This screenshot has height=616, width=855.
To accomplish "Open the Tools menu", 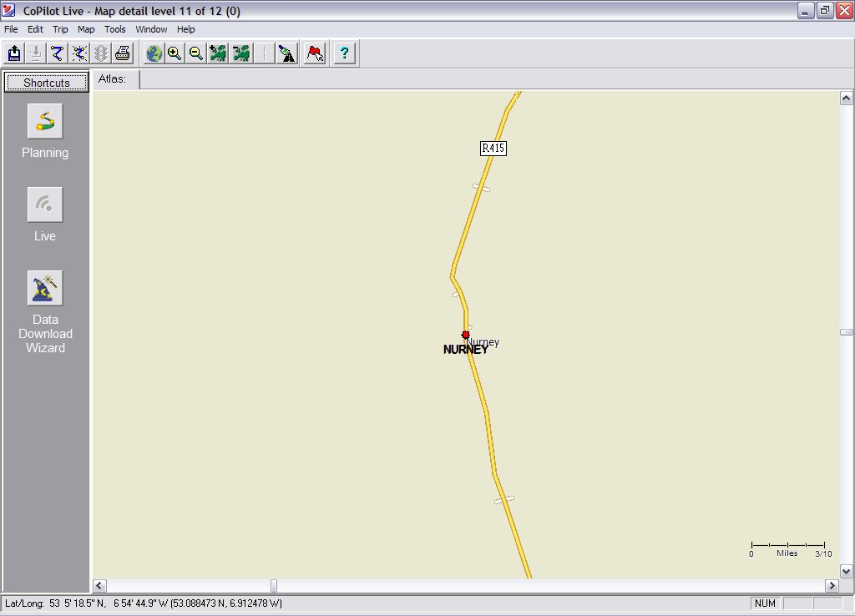I will [115, 29].
